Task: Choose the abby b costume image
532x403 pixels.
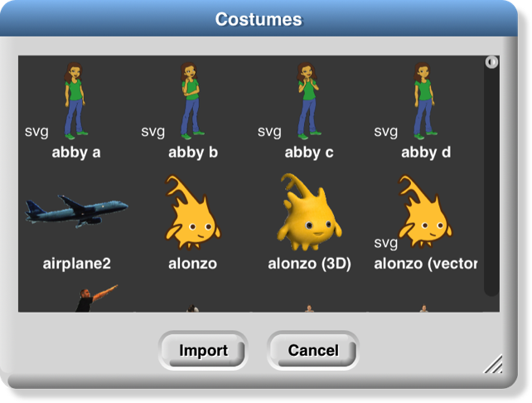Action: [192, 101]
